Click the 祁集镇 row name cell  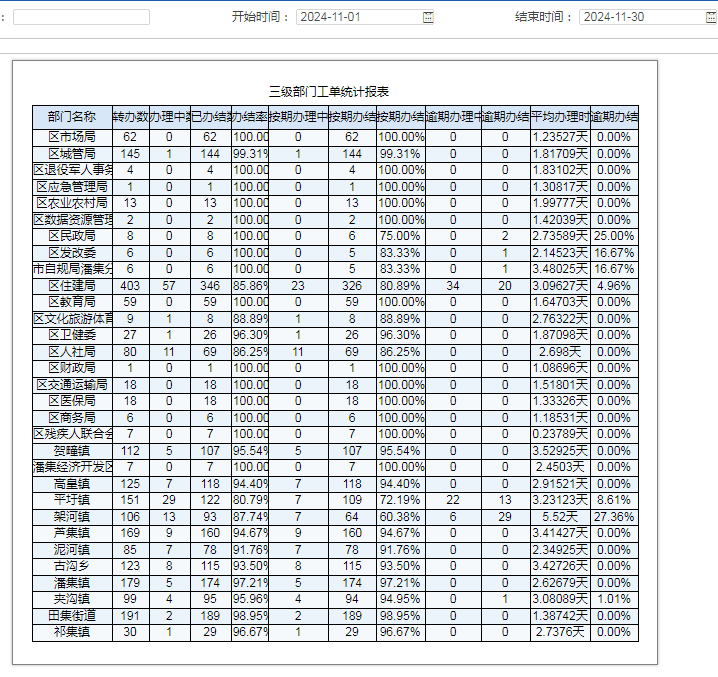[72, 632]
